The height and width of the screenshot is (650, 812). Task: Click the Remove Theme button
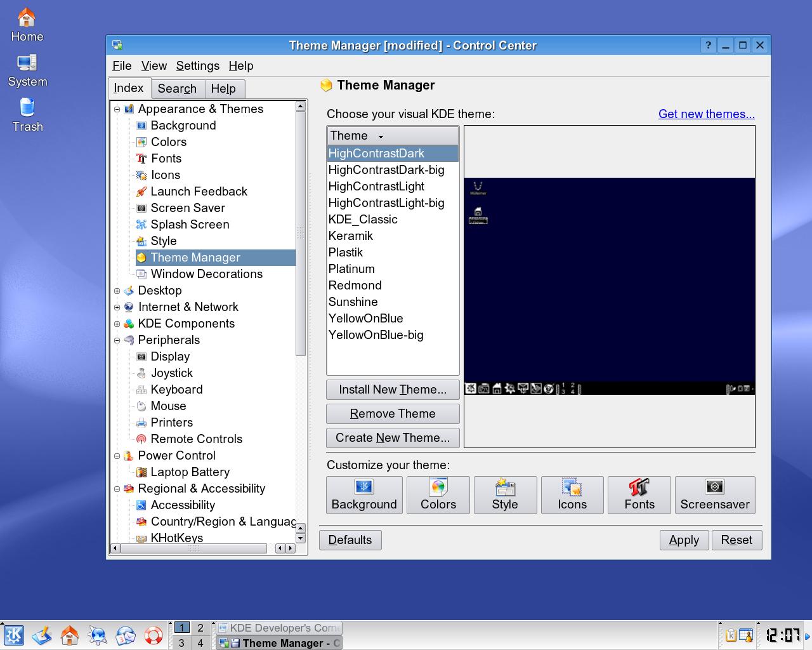[x=393, y=414]
